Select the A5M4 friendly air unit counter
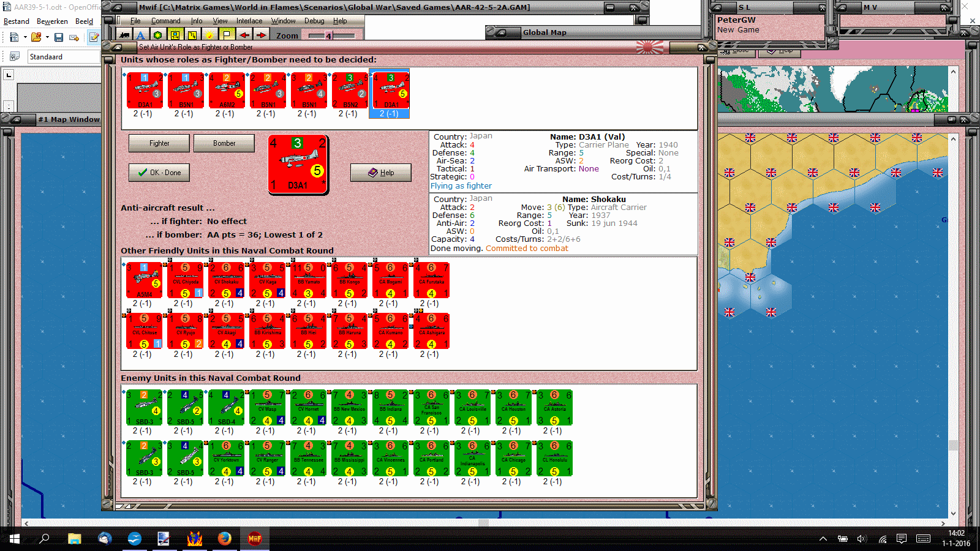 (x=145, y=280)
